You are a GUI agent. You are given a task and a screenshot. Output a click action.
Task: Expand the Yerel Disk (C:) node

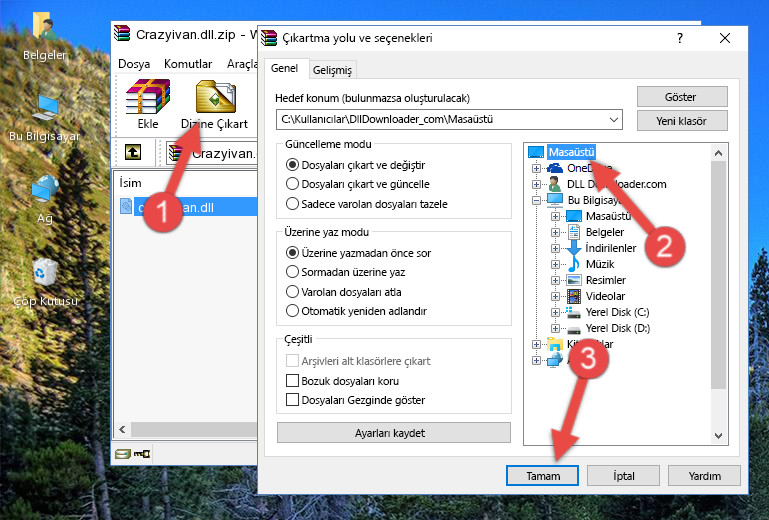555,312
